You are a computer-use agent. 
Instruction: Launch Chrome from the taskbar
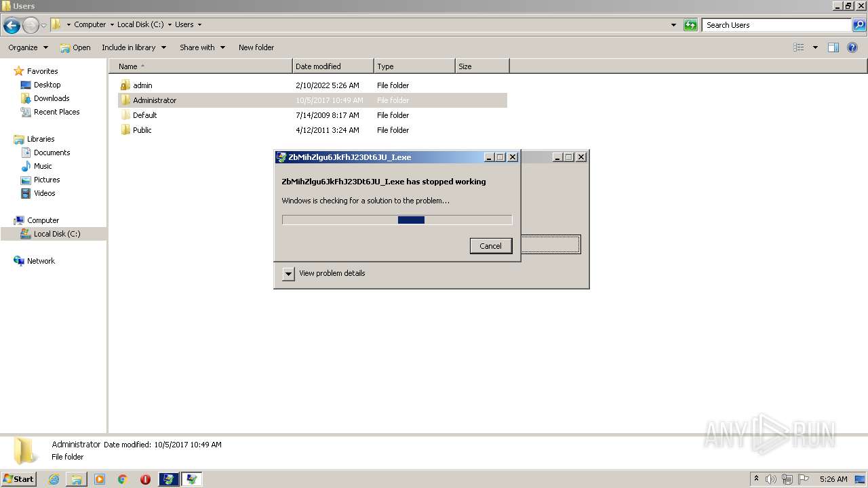[x=123, y=479]
